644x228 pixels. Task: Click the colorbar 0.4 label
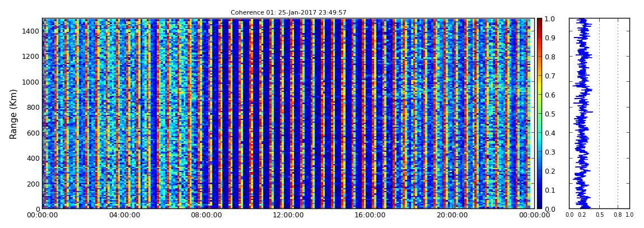tap(549, 133)
